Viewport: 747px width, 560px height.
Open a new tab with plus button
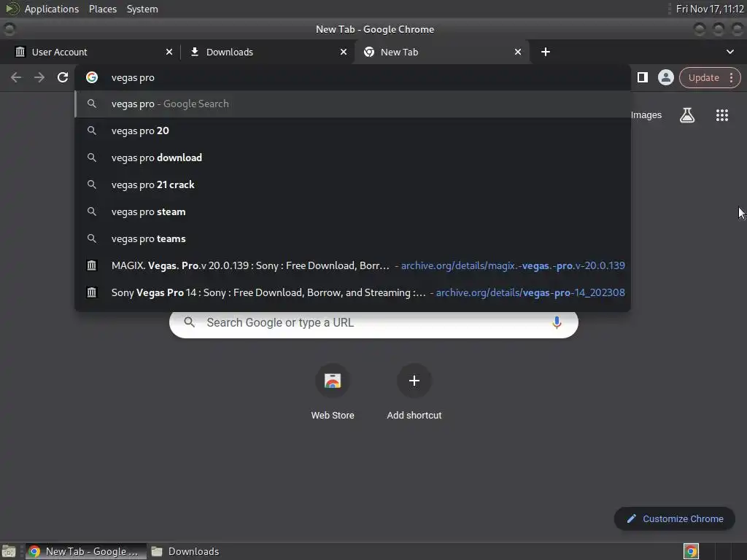pyautogui.click(x=546, y=52)
